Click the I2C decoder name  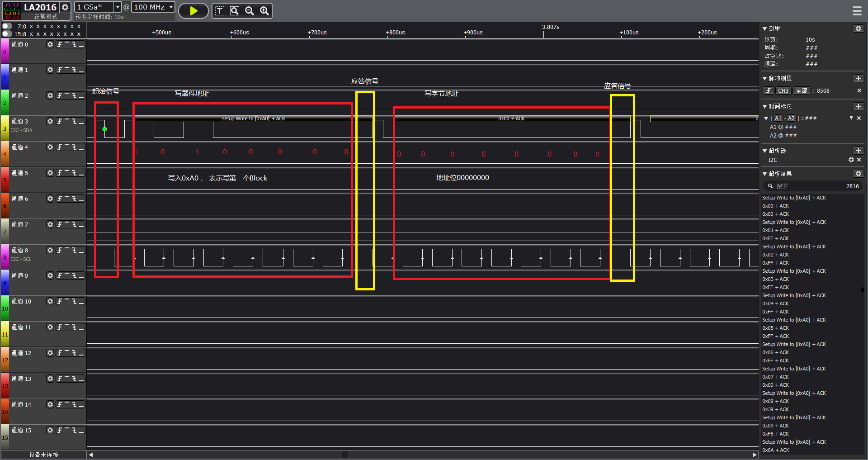773,160
